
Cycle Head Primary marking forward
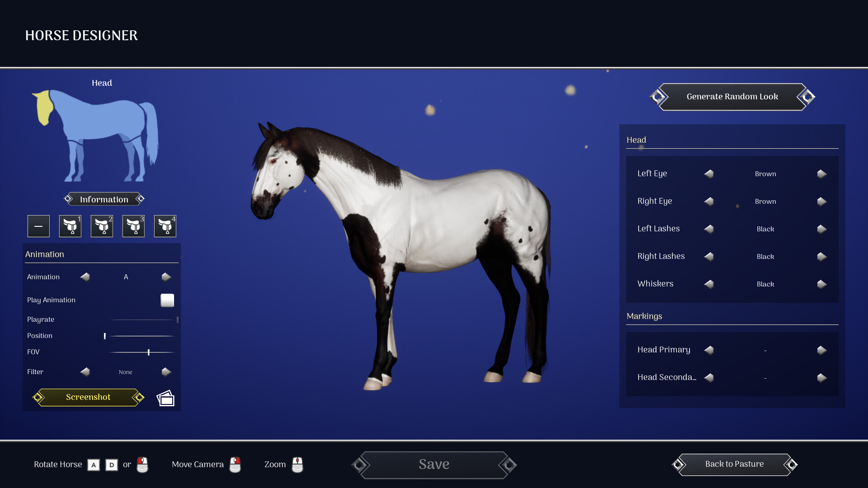tap(821, 350)
